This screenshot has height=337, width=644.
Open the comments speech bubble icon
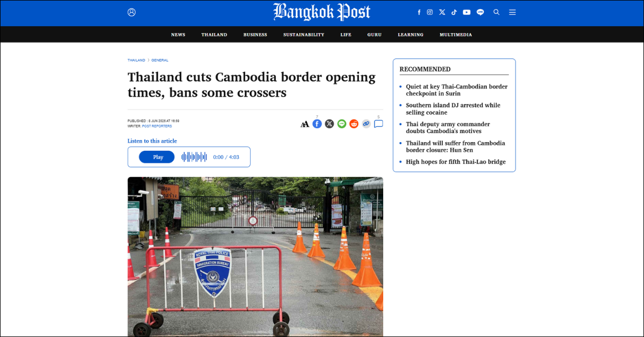pos(378,124)
